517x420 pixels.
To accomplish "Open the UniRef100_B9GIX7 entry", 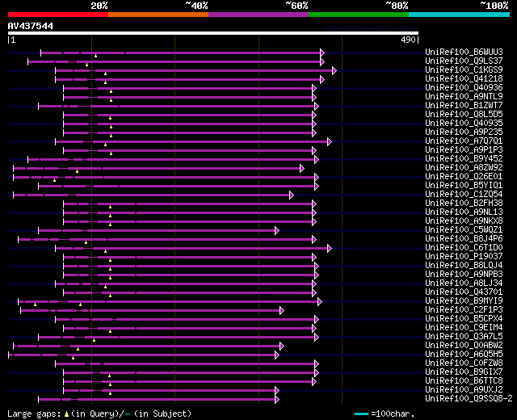I will pyautogui.click(x=464, y=372).
